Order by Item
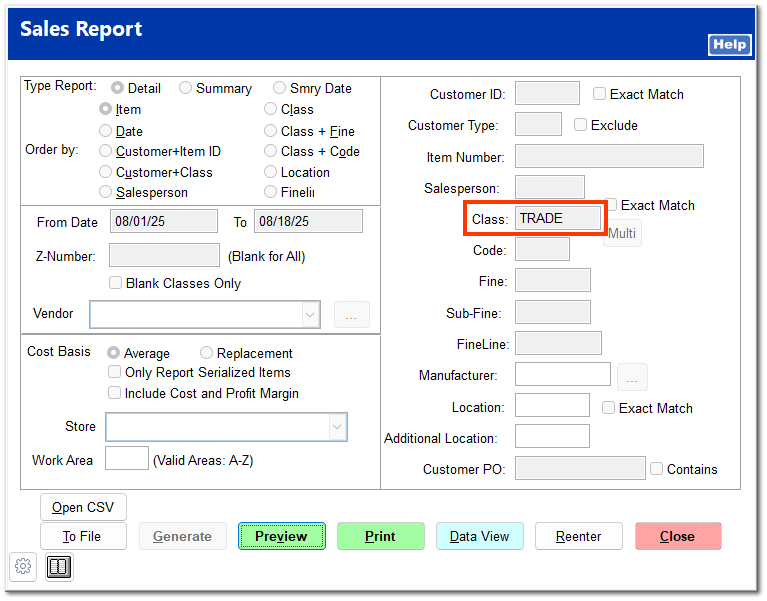 [x=105, y=109]
